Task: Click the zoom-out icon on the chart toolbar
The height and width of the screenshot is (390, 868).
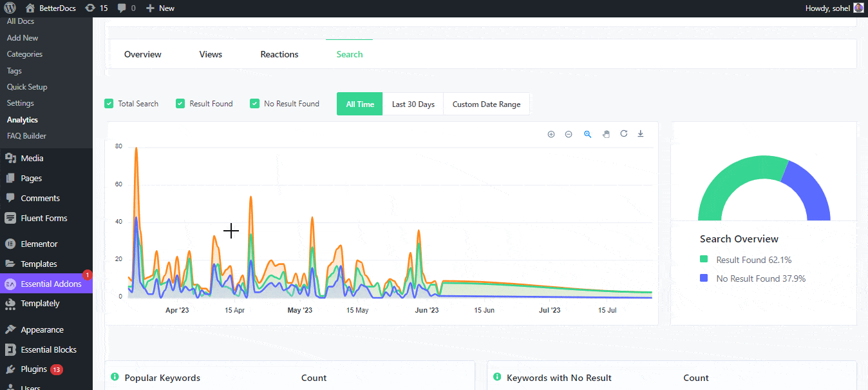Action: pos(569,133)
